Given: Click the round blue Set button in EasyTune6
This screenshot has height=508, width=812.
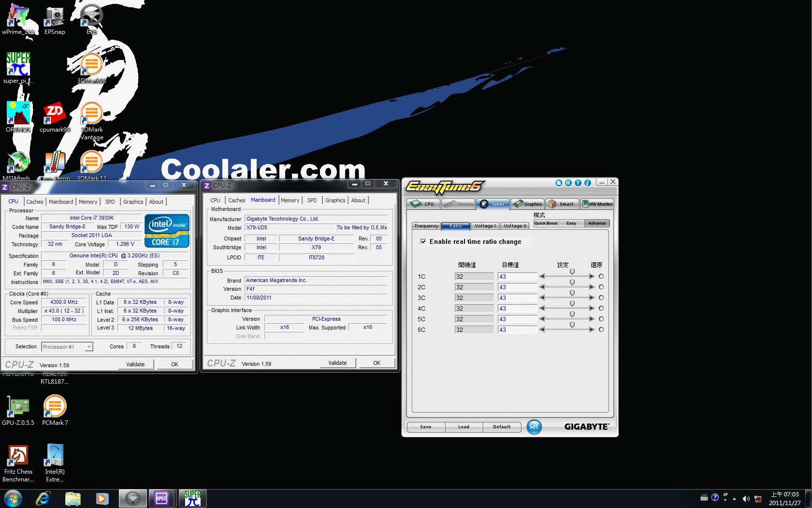Looking at the screenshot, I should coord(534,427).
